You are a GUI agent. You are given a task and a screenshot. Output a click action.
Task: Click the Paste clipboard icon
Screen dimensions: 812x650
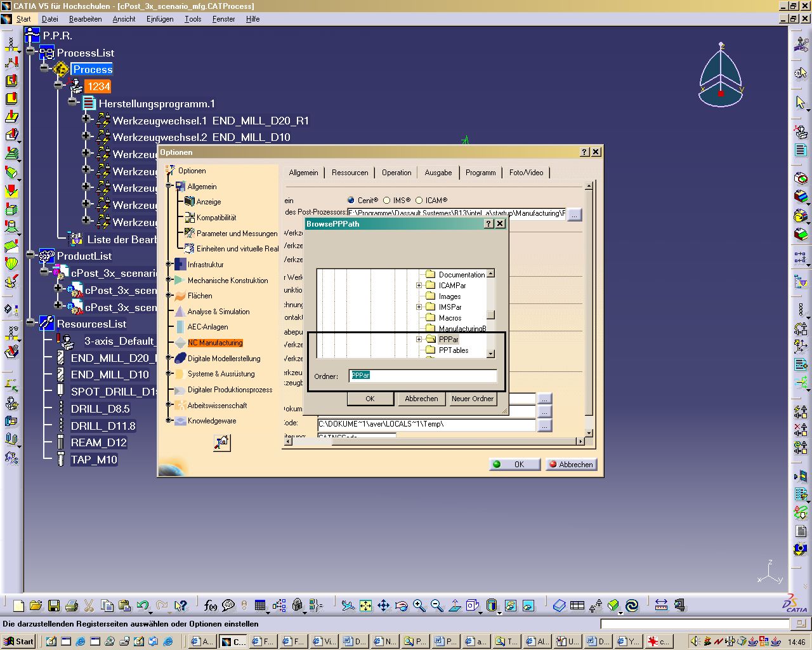click(125, 606)
